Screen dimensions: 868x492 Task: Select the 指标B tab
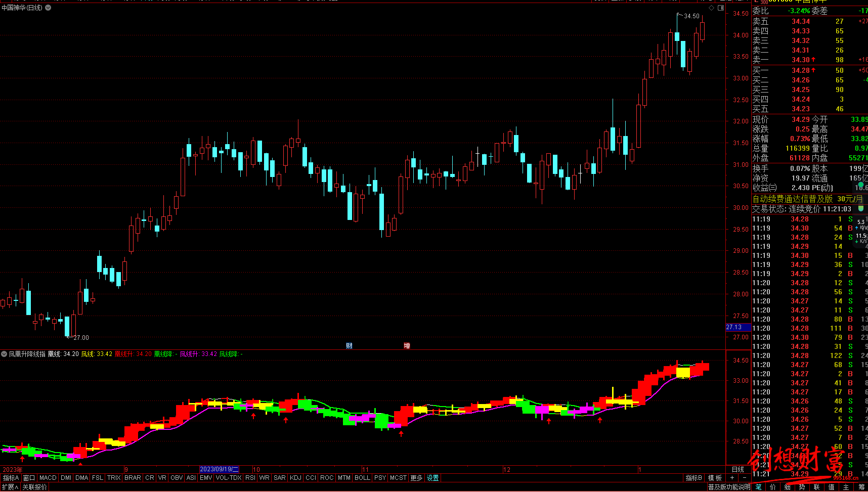694,478
